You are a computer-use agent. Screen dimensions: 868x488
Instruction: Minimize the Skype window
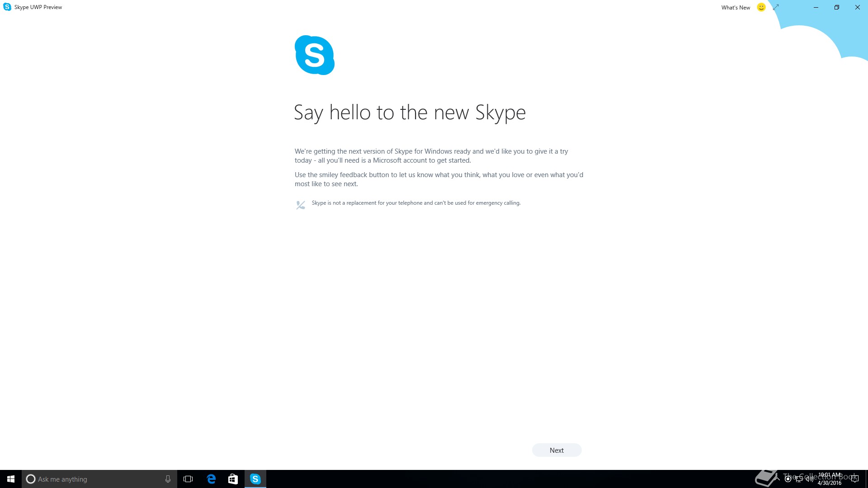(x=816, y=7)
